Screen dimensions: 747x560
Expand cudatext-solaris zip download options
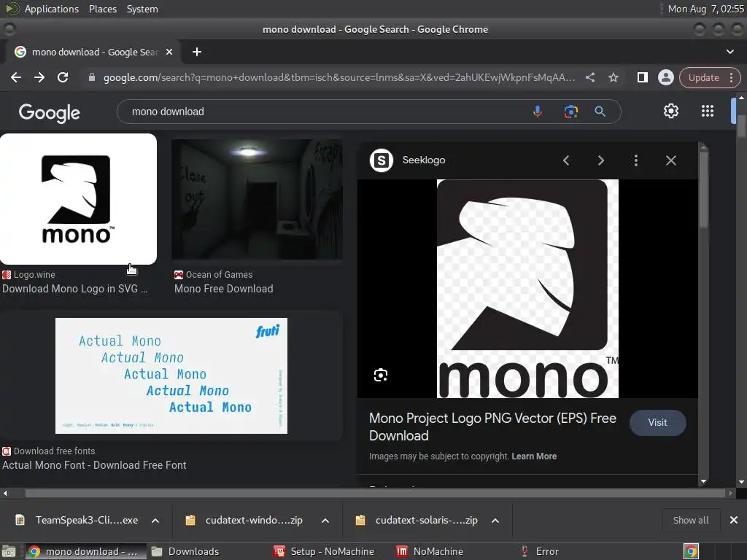click(x=495, y=521)
